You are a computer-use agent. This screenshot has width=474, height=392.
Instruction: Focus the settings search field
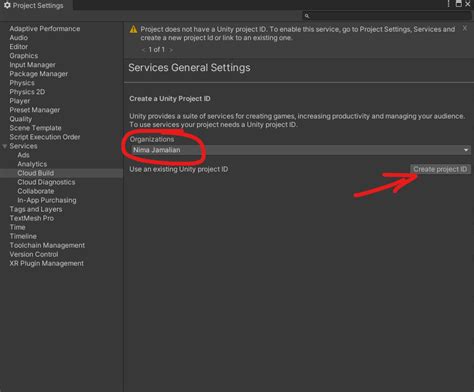coord(387,16)
